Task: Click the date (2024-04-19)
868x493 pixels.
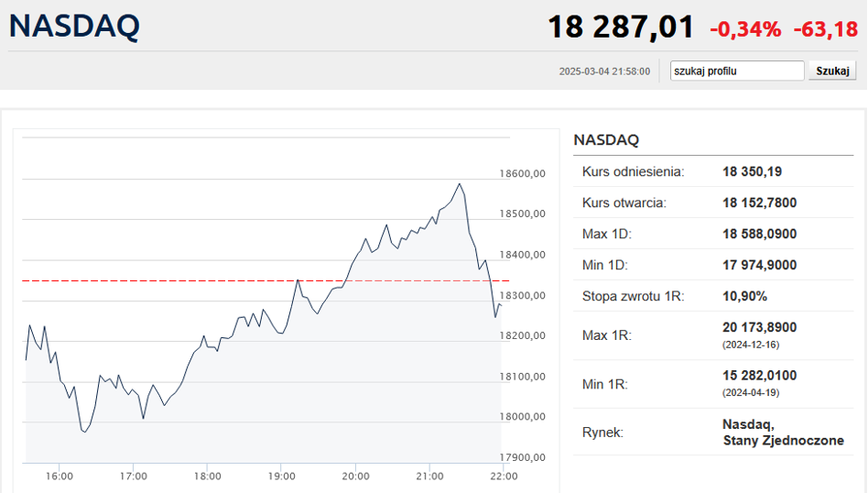Action: coord(751,393)
